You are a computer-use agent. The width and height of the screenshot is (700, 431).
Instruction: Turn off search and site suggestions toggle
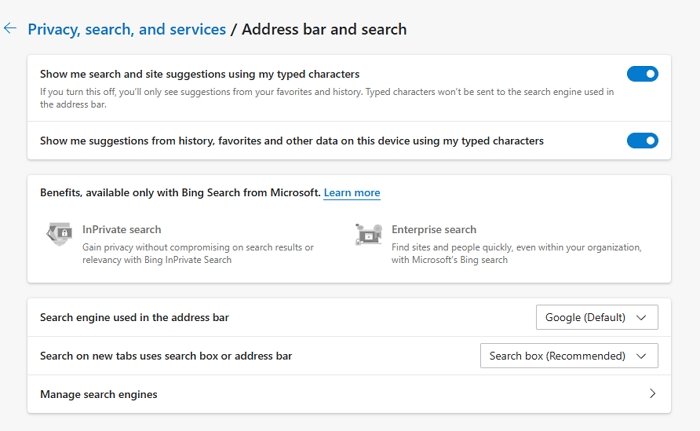coord(642,74)
